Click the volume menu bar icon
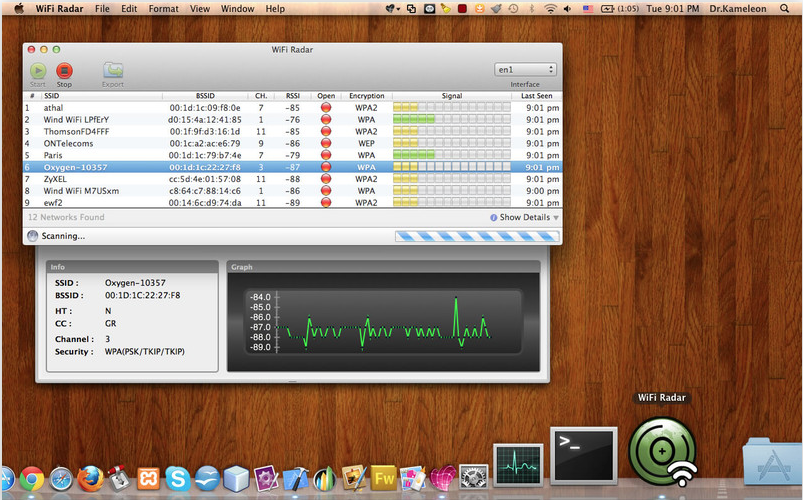This screenshot has height=500, width=803. (567, 9)
